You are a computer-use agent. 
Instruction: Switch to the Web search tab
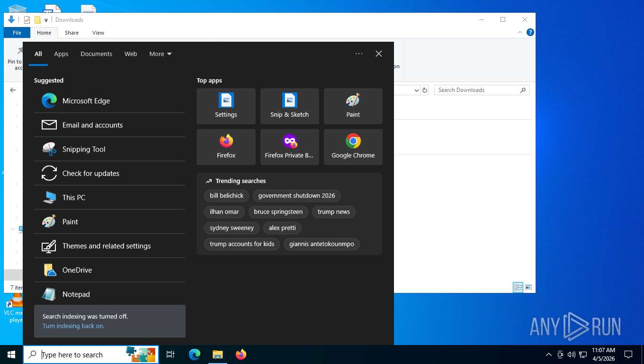[131, 54]
